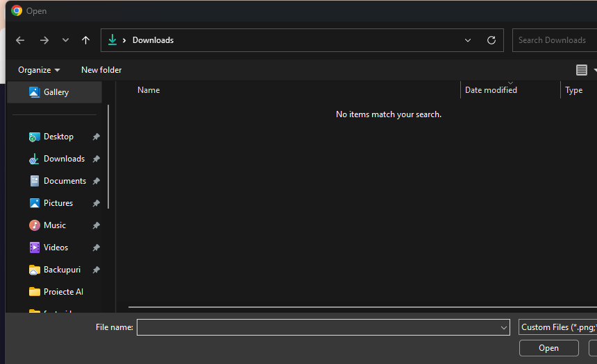The width and height of the screenshot is (597, 364).
Task: Refresh the Downloads folder view
Action: (491, 40)
